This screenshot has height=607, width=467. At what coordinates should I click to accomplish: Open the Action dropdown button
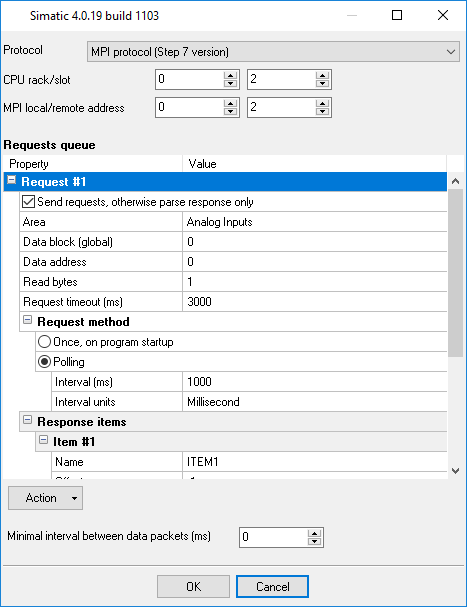coord(45,498)
